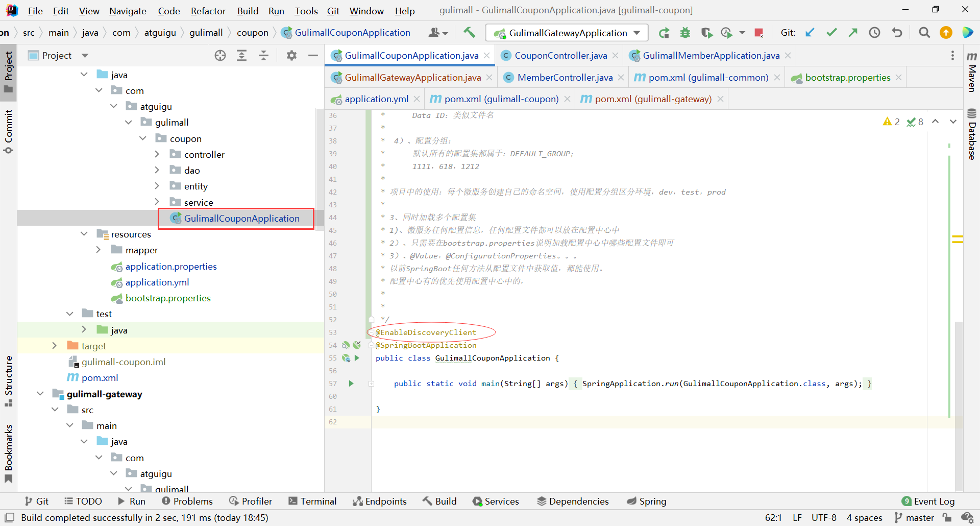Open the Event Log
The height and width of the screenshot is (526, 980).
tap(928, 501)
